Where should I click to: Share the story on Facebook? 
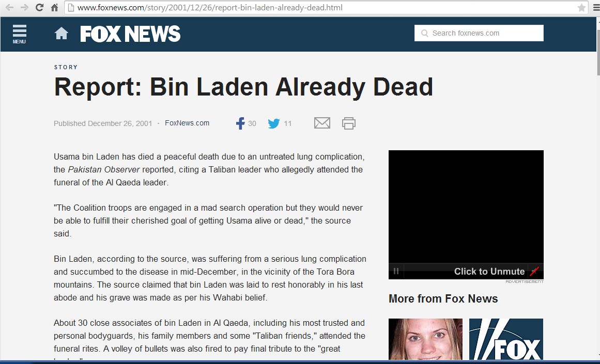coord(240,123)
